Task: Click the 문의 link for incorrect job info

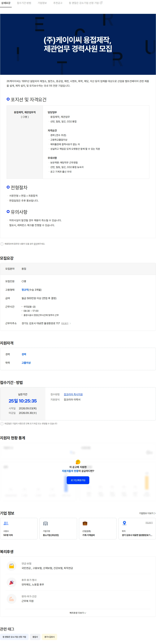Action: pyautogui.click(x=36, y=244)
